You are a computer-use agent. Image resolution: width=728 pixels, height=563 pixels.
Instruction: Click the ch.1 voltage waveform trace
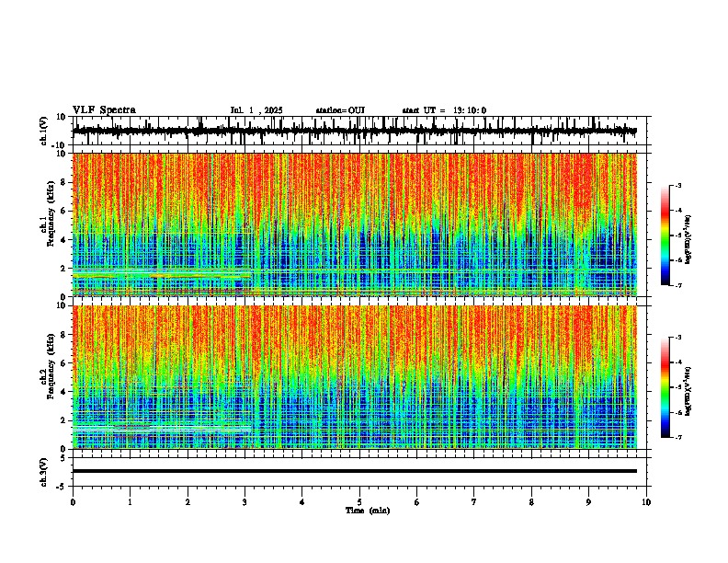pyautogui.click(x=355, y=131)
